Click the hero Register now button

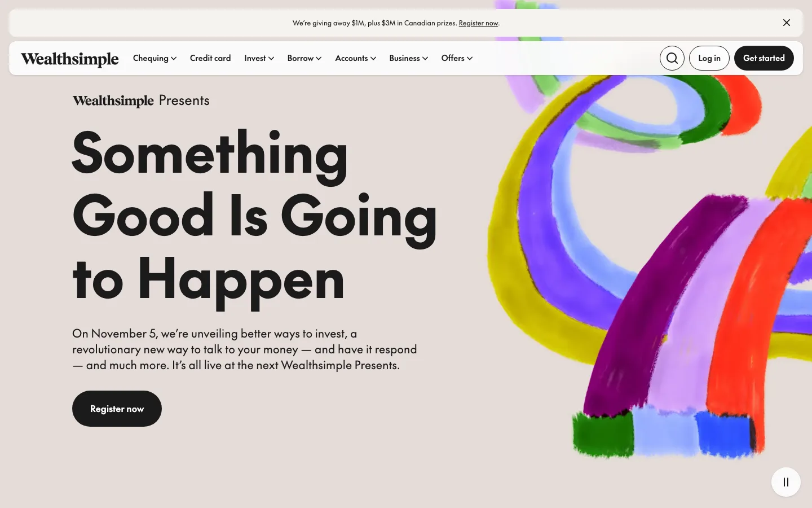click(x=117, y=409)
